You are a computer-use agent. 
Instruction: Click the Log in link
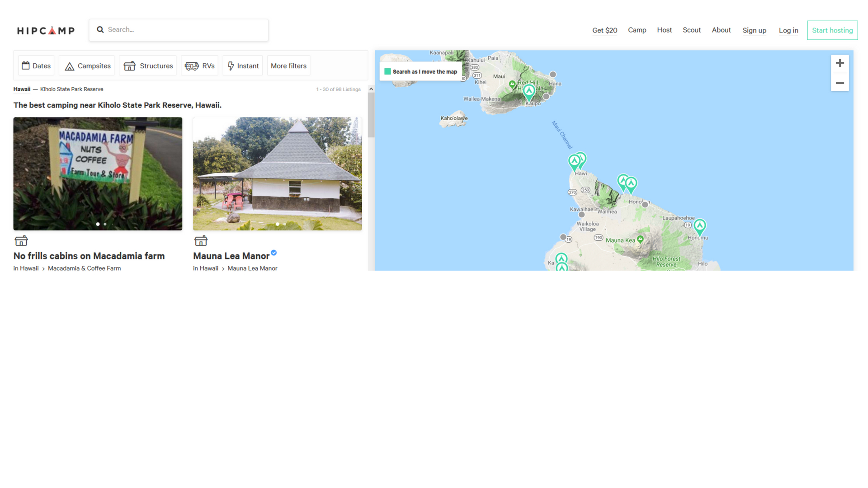pyautogui.click(x=788, y=30)
